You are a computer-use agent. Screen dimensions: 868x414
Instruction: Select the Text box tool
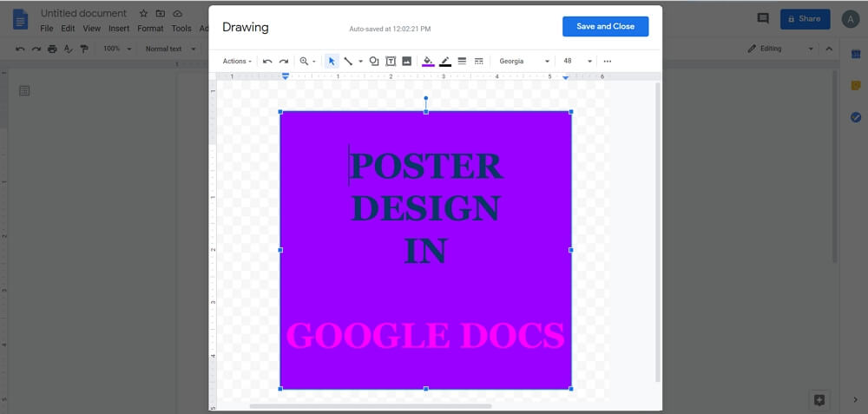[x=391, y=62]
